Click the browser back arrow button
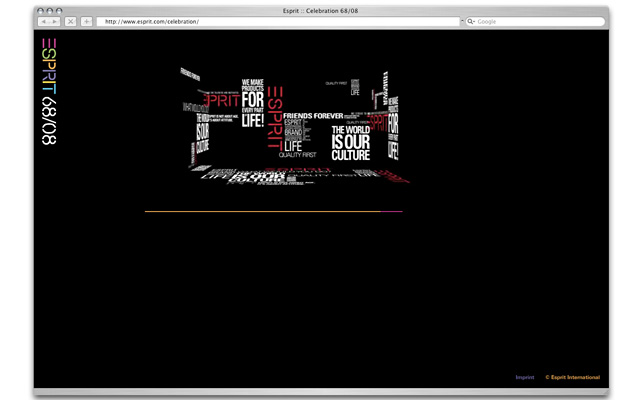This screenshot has height=400, width=640. (x=44, y=22)
